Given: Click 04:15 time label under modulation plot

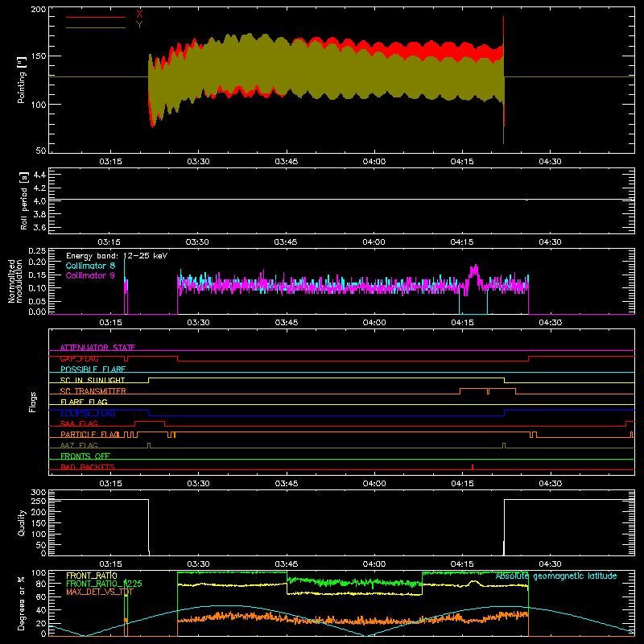Looking at the screenshot, I should click(462, 323).
